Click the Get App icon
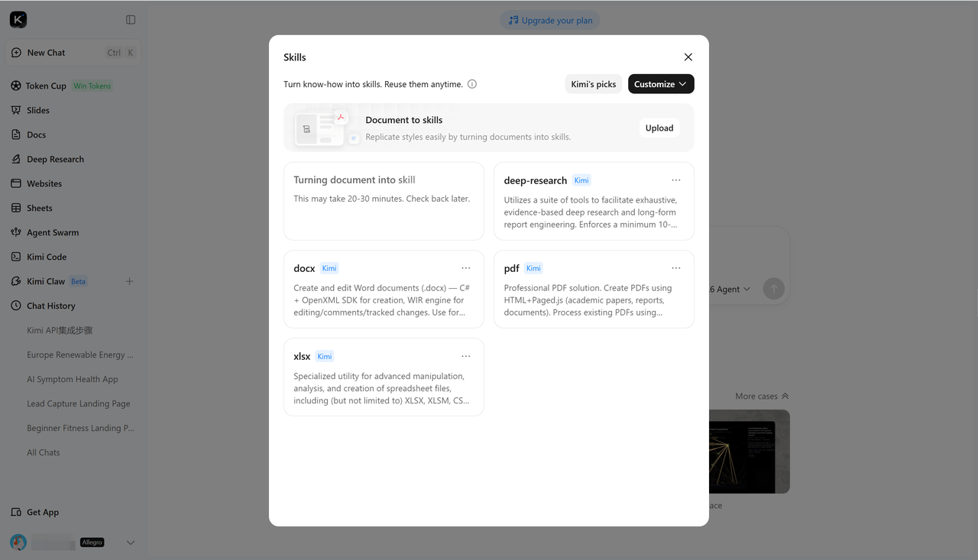The image size is (978, 560). pyautogui.click(x=16, y=512)
